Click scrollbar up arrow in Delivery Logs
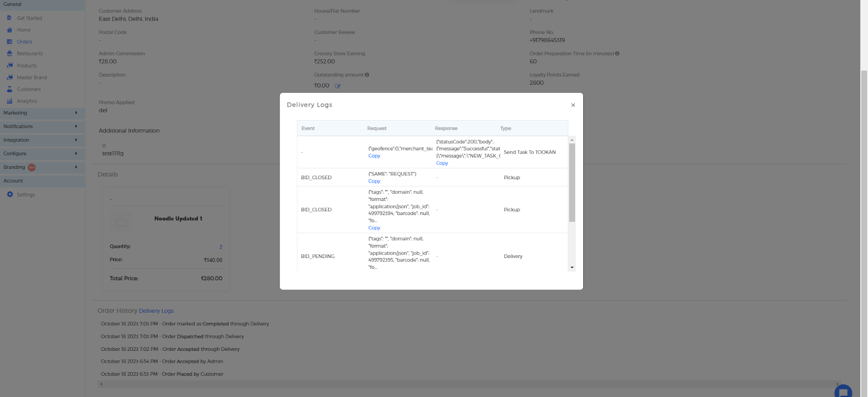Viewport: 868px width, 397px height. click(572, 140)
